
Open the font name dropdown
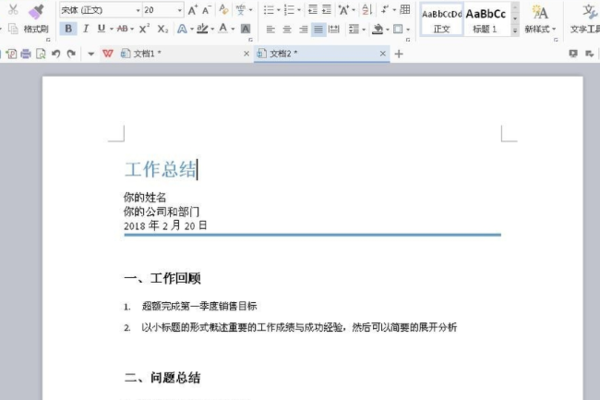click(x=138, y=10)
